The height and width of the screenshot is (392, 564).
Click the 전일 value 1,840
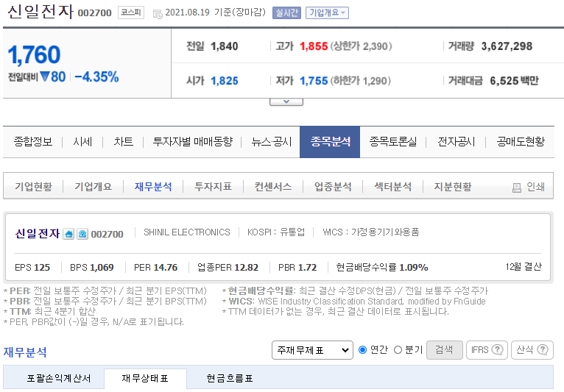(x=225, y=46)
